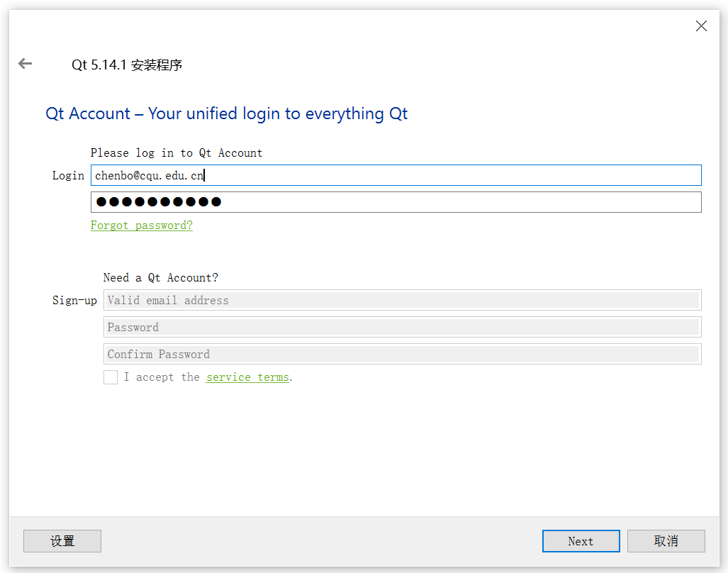Viewport: 728px width, 573px height.
Task: Tick the I accept service terms checkbox
Action: (111, 377)
